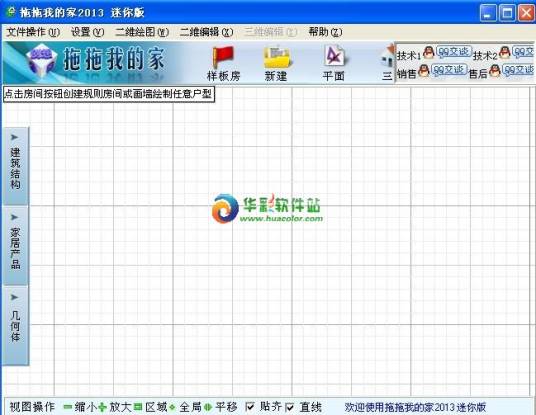Click the penguin icon next to 售后

pyautogui.click(x=494, y=71)
